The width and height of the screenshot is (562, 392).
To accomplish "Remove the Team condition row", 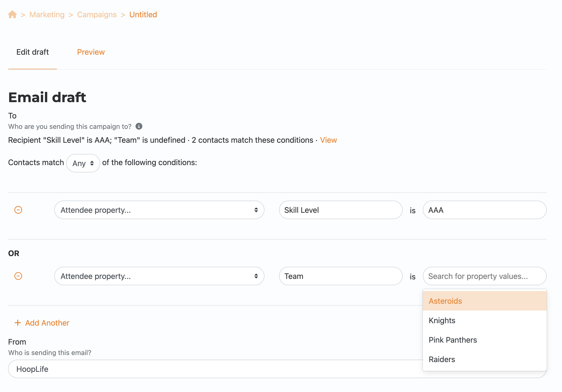I will point(18,276).
